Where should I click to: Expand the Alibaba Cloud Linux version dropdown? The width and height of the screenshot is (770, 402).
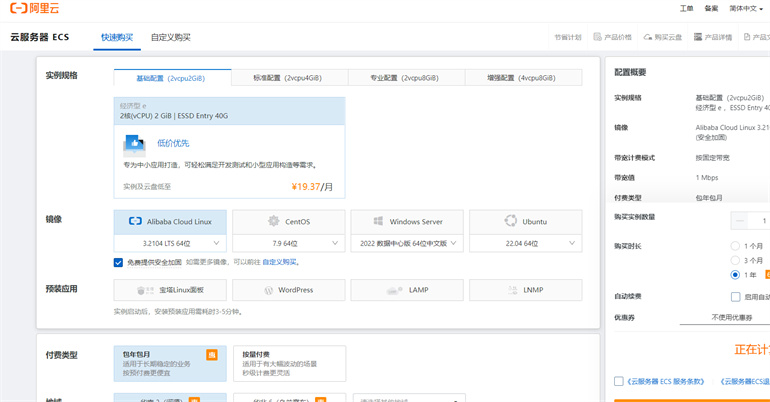click(171, 243)
